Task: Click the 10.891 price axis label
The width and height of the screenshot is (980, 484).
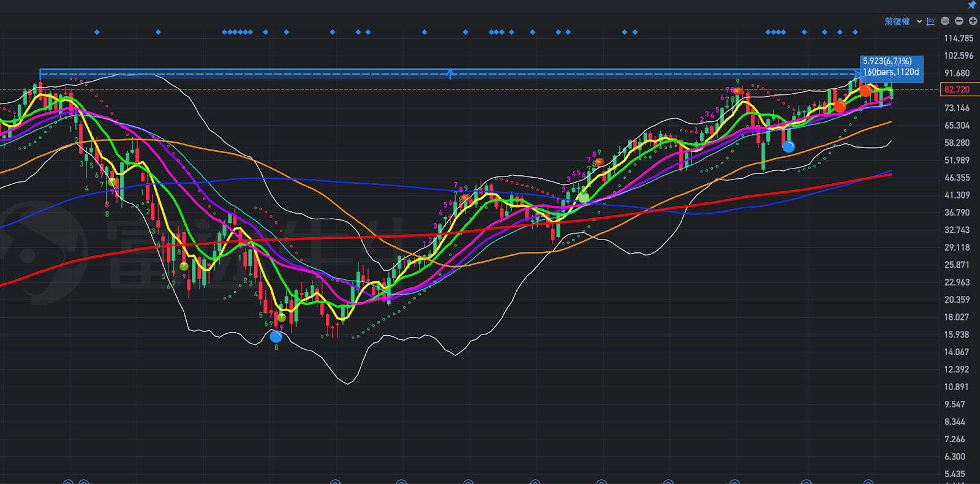Action: 957,387
